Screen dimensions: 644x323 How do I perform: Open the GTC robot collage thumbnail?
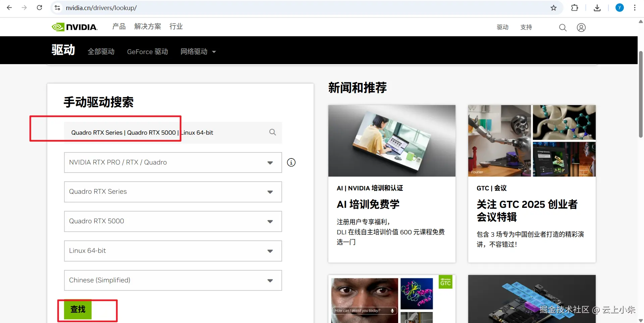[532, 141]
